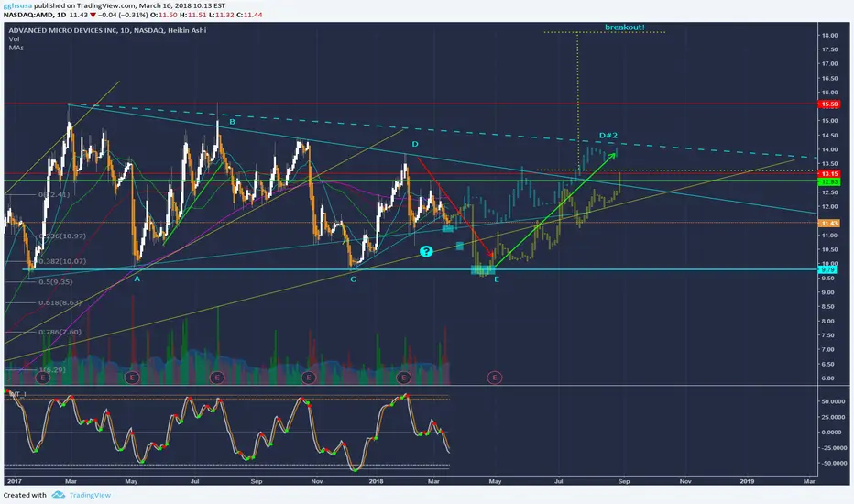
Task: Click the orange 11.43 current price label
Action: pyautogui.click(x=829, y=224)
